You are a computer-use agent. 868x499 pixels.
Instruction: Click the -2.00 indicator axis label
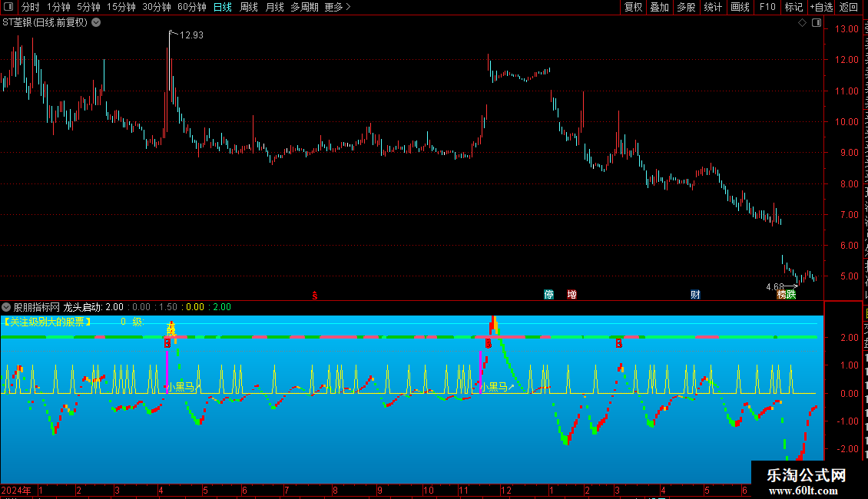(847, 448)
